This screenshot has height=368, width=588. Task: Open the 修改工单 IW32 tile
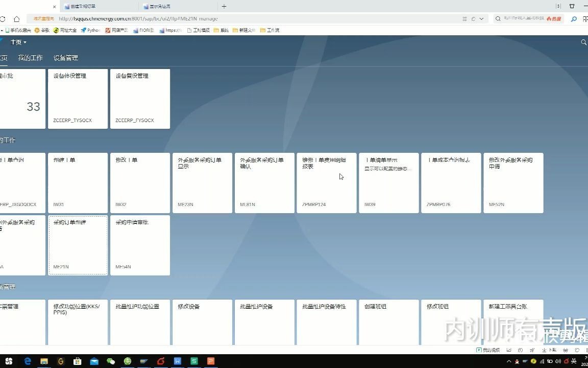(x=140, y=182)
